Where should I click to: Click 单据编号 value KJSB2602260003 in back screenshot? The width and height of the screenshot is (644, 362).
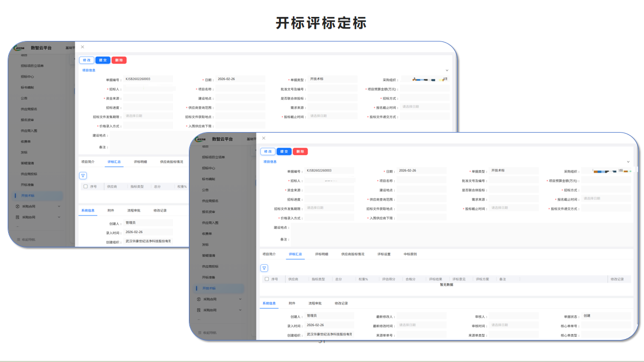pyautogui.click(x=138, y=79)
